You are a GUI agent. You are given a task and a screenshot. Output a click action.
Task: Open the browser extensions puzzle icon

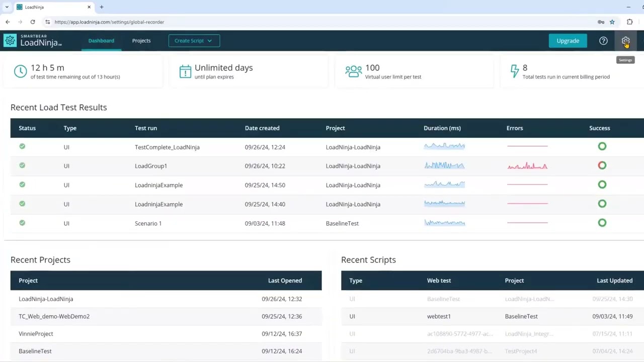point(630,22)
